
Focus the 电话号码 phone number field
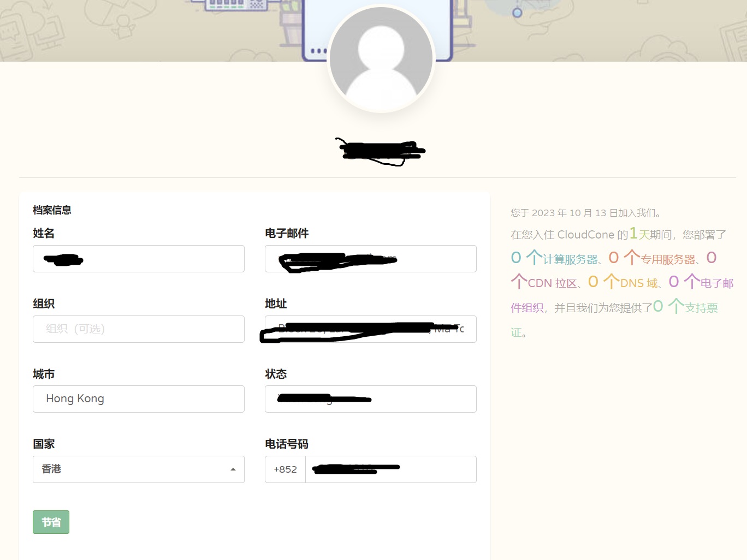click(x=390, y=469)
